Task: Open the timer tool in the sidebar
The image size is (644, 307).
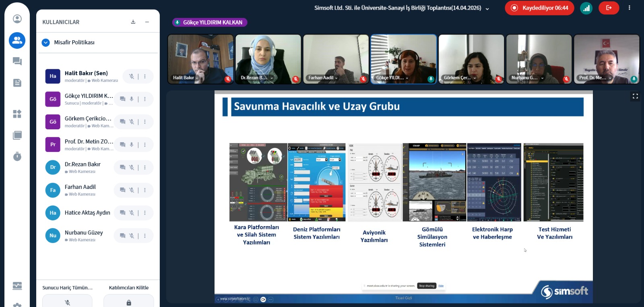Action: 17,156
